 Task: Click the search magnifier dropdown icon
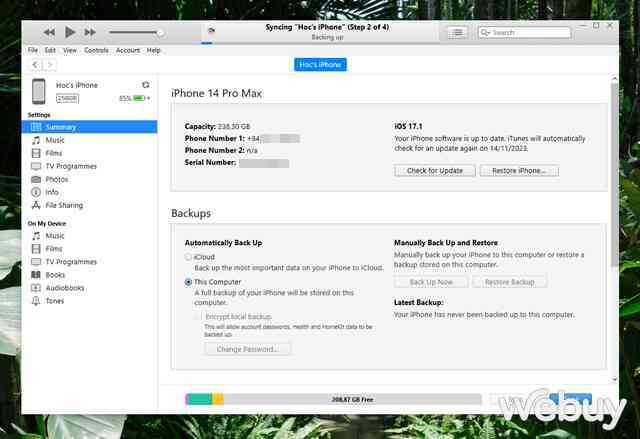point(484,33)
